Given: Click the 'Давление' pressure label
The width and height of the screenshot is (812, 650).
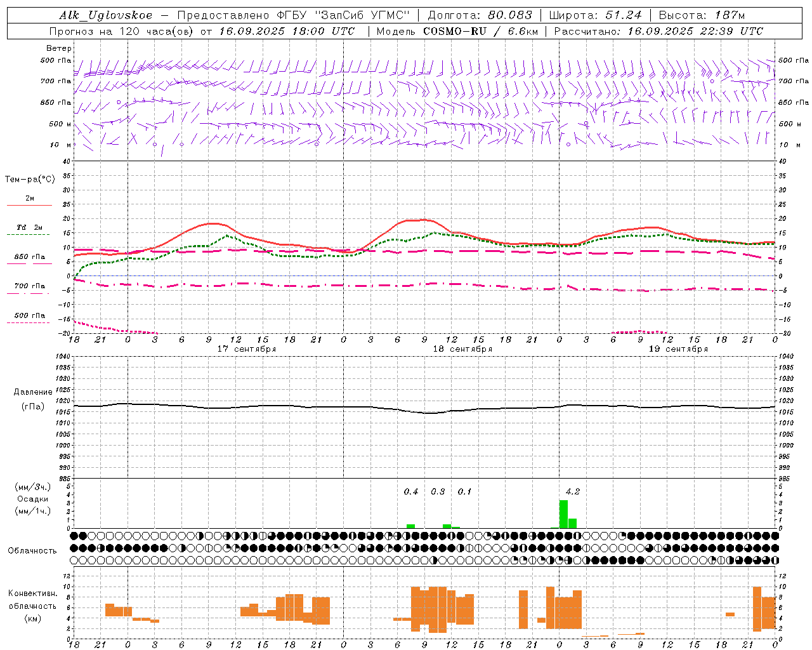Looking at the screenshot, I should point(33,392).
